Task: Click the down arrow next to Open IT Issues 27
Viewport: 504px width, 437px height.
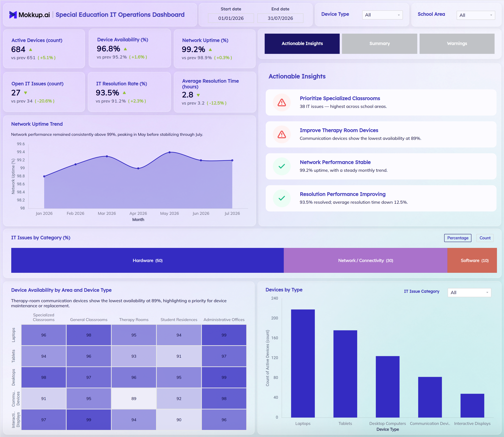Action: 26,93
